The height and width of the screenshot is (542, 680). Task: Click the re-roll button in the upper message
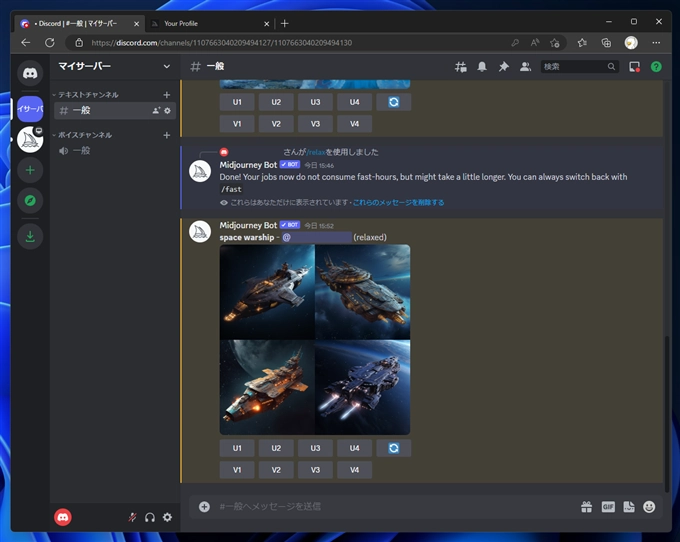coord(393,102)
